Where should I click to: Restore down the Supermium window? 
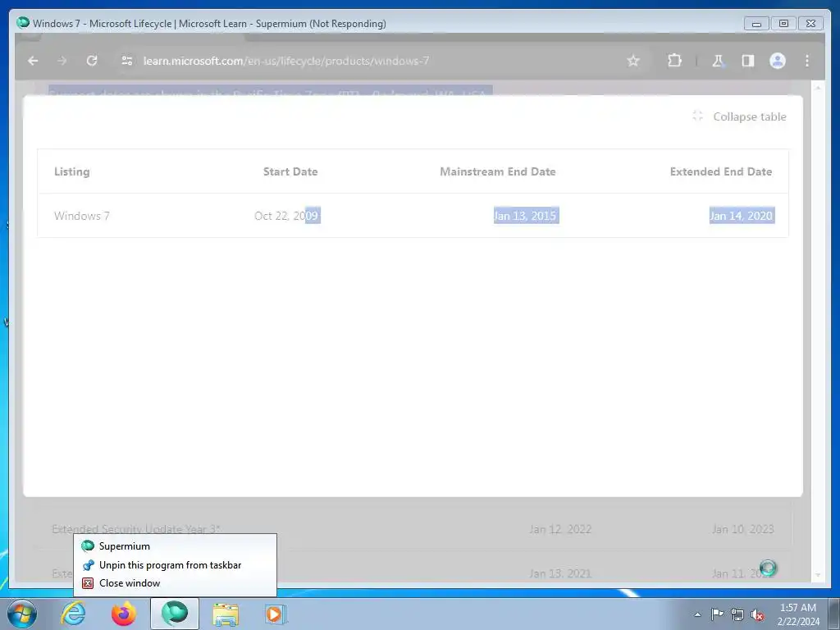783,24
